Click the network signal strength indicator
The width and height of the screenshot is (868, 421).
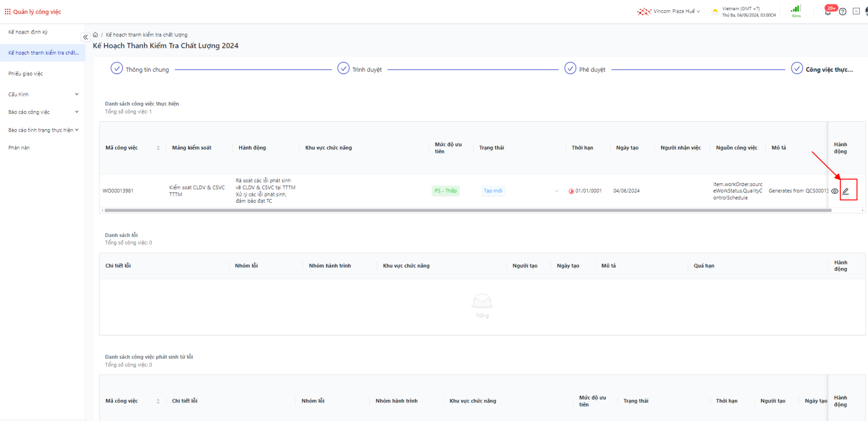[796, 10]
